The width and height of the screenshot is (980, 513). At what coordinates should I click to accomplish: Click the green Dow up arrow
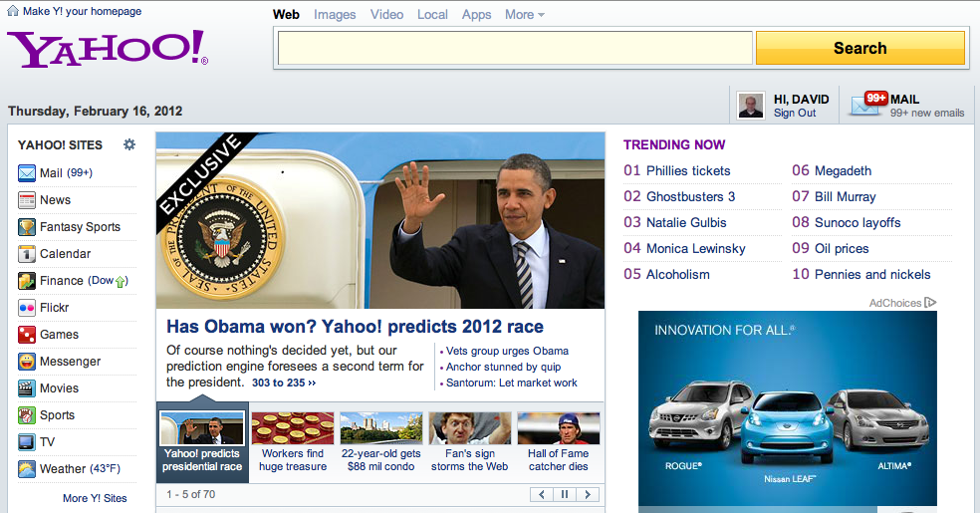click(121, 281)
